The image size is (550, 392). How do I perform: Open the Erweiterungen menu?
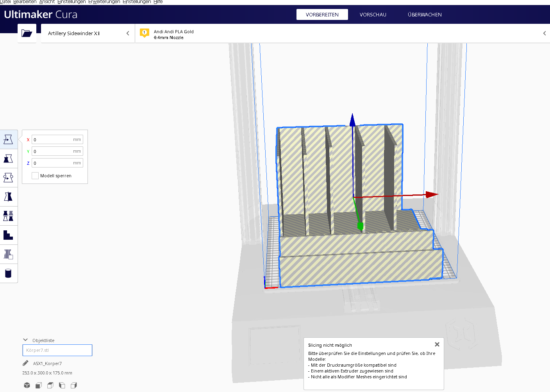tap(104, 2)
